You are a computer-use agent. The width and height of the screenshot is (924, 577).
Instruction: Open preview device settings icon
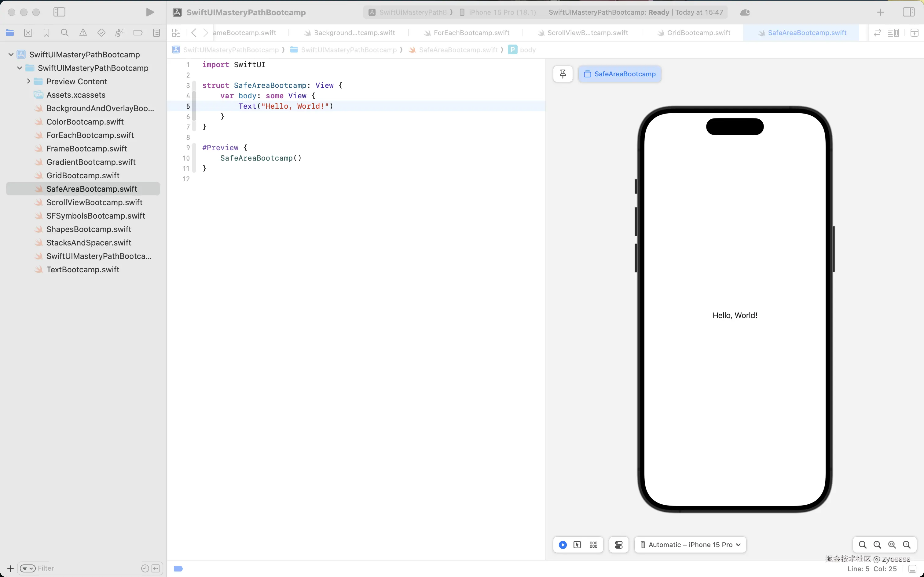[618, 545]
